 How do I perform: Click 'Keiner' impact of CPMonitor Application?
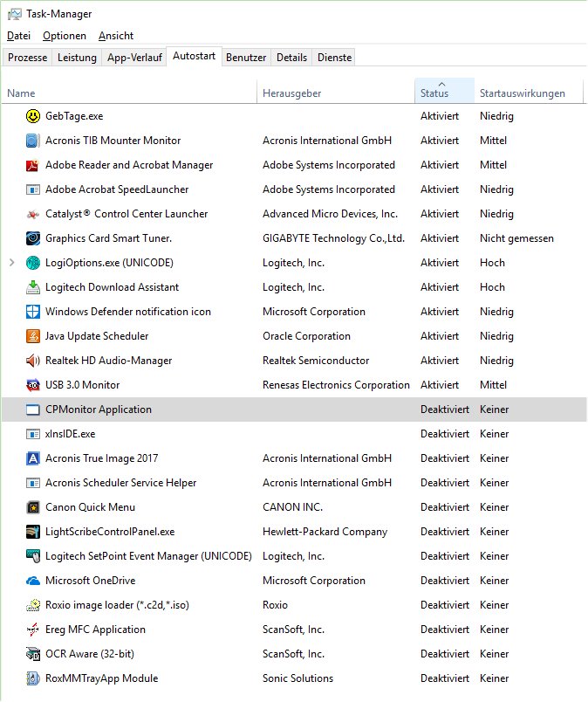pos(494,409)
